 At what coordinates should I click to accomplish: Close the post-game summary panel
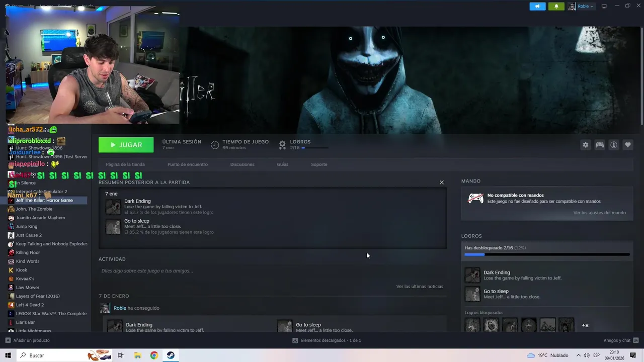coord(442,183)
